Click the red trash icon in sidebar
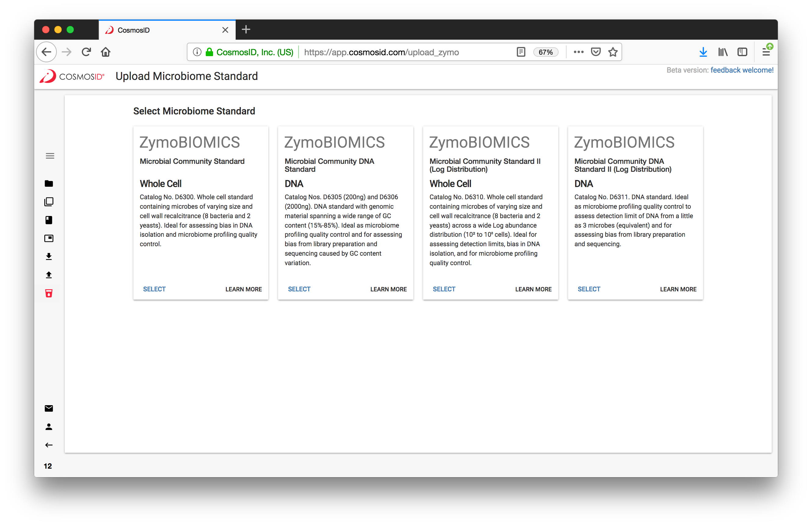 click(x=49, y=293)
